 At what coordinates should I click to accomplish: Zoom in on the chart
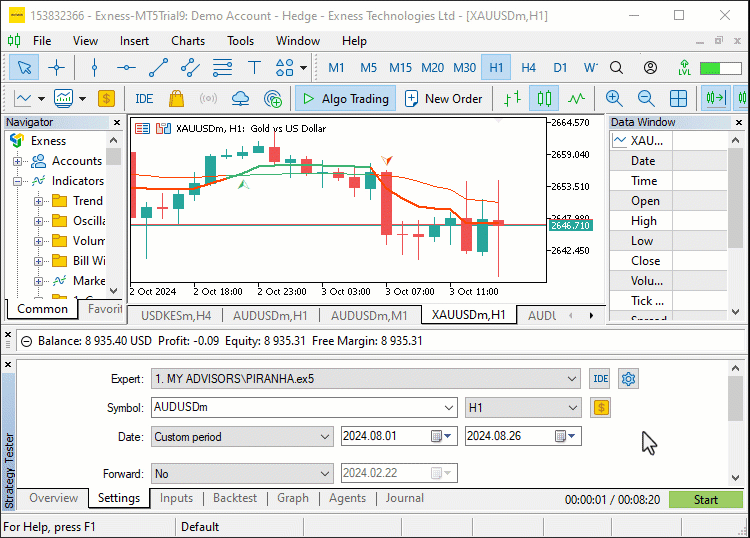614,99
